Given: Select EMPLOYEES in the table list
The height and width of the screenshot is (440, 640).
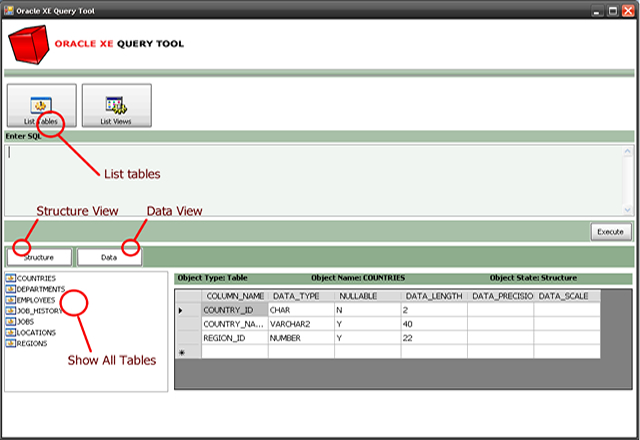Looking at the screenshot, I should pyautogui.click(x=36, y=300).
